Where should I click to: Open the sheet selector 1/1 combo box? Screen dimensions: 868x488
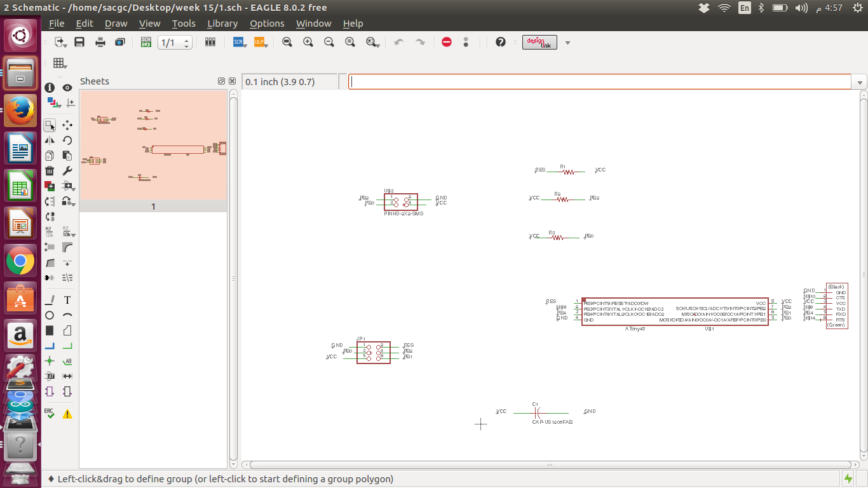click(x=175, y=43)
